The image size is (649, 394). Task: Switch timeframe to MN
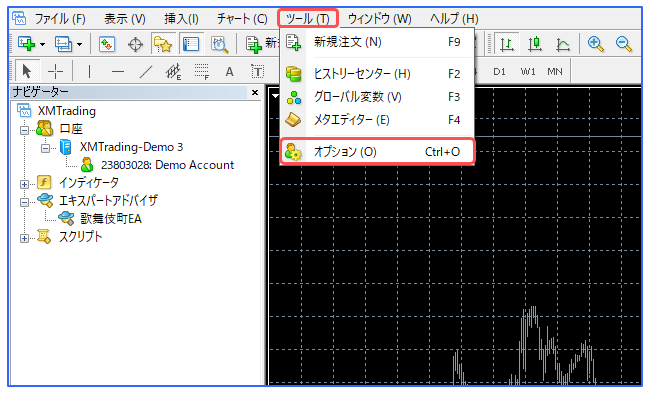tap(555, 72)
